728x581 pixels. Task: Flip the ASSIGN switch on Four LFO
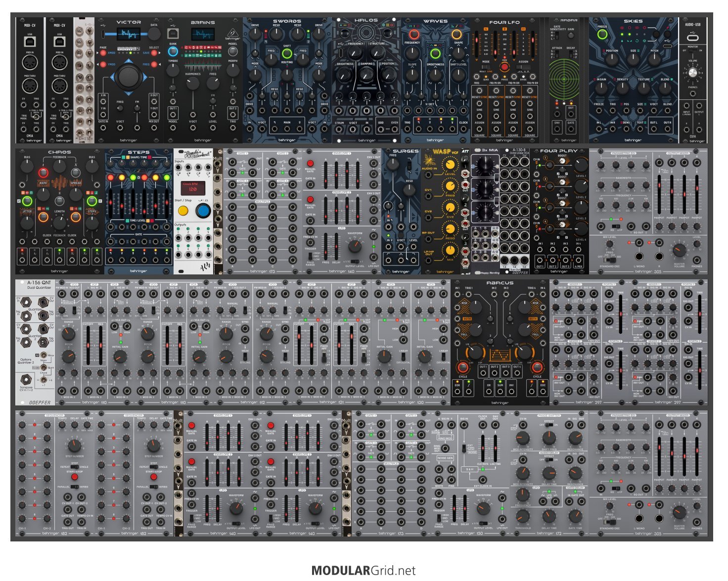pos(523,67)
